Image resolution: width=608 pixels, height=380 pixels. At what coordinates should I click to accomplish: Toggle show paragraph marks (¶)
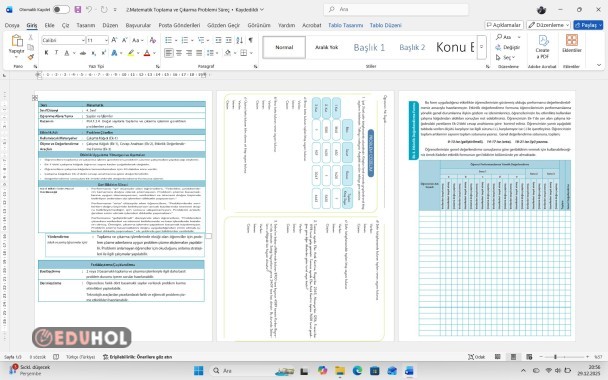coord(251,40)
